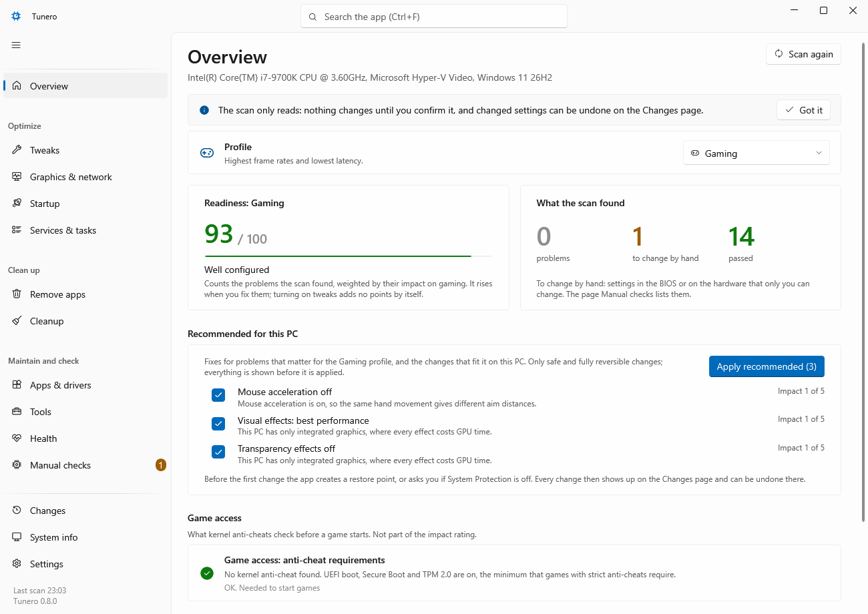Click the Tweaks wrench icon
The width and height of the screenshot is (868, 614).
(17, 150)
